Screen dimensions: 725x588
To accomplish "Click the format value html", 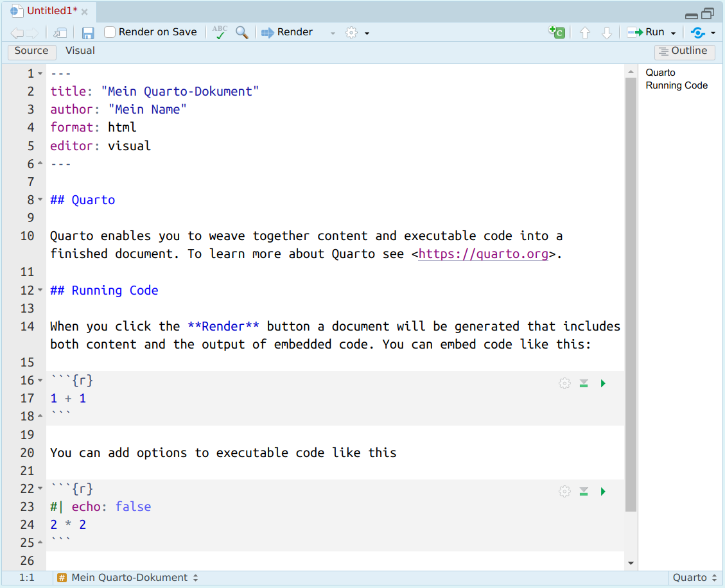I will pos(122,128).
